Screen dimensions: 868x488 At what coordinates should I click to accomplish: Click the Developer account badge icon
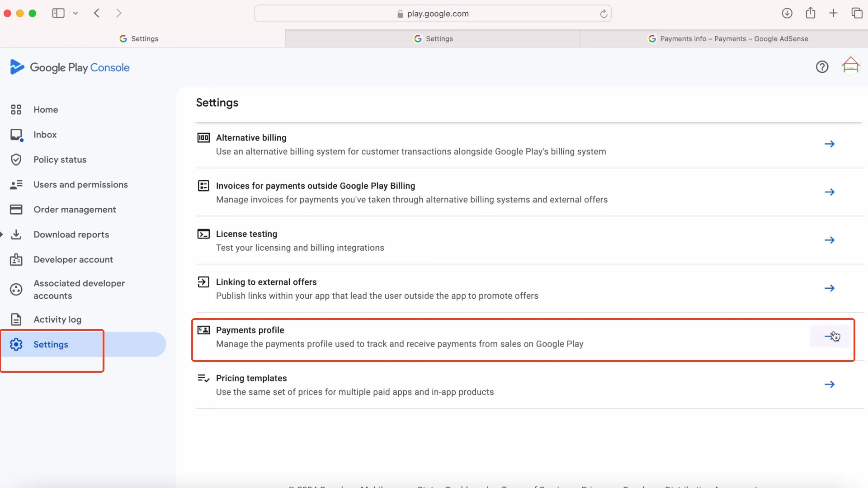(16, 259)
